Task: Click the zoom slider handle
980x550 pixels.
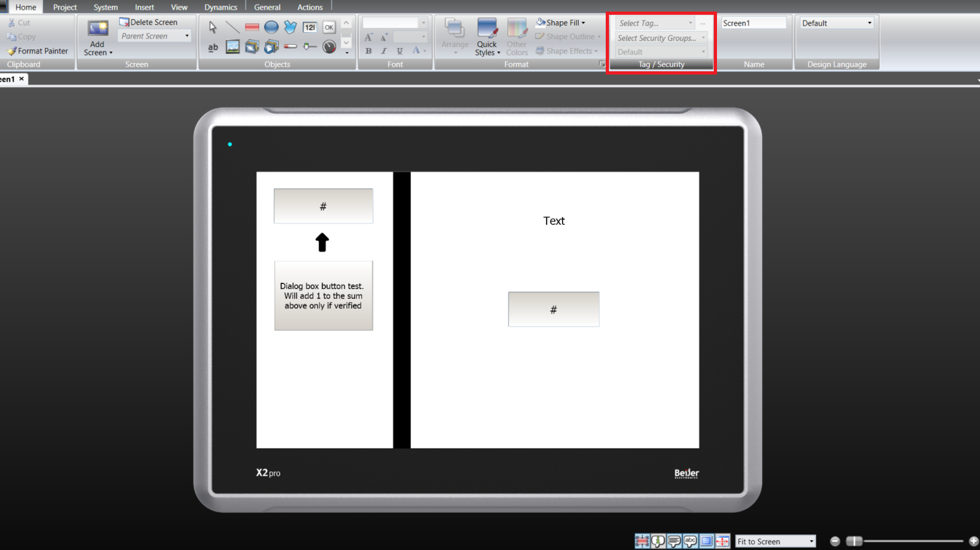Action: (854, 541)
